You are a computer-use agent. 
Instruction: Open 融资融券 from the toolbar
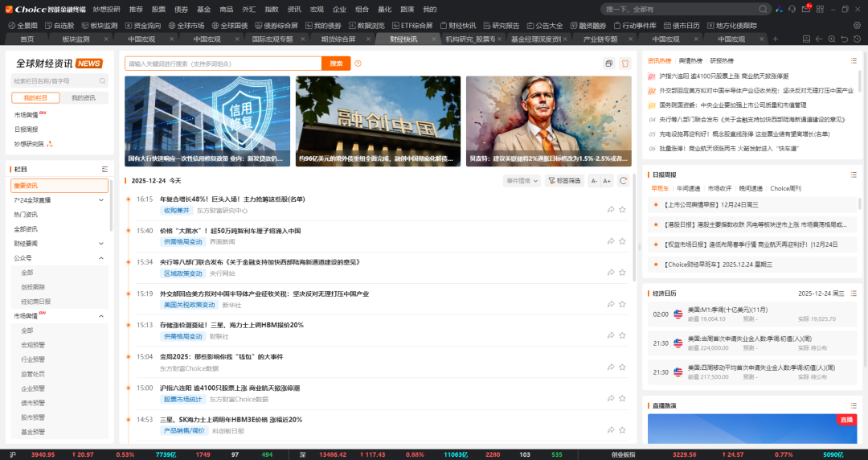click(x=588, y=26)
